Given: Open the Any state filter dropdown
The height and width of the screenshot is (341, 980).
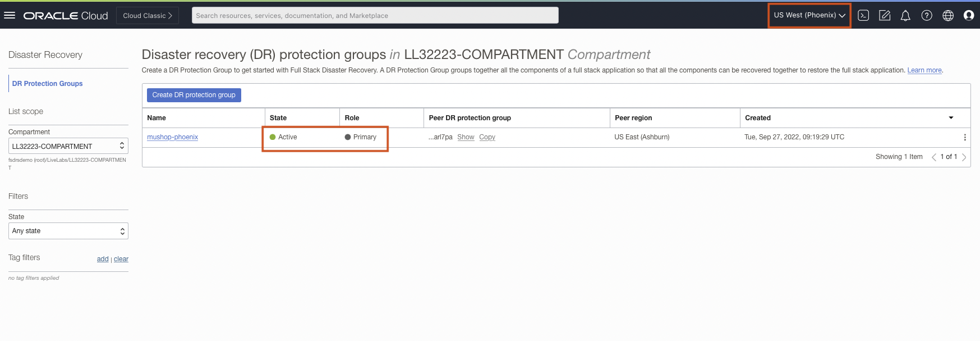Looking at the screenshot, I should [68, 231].
